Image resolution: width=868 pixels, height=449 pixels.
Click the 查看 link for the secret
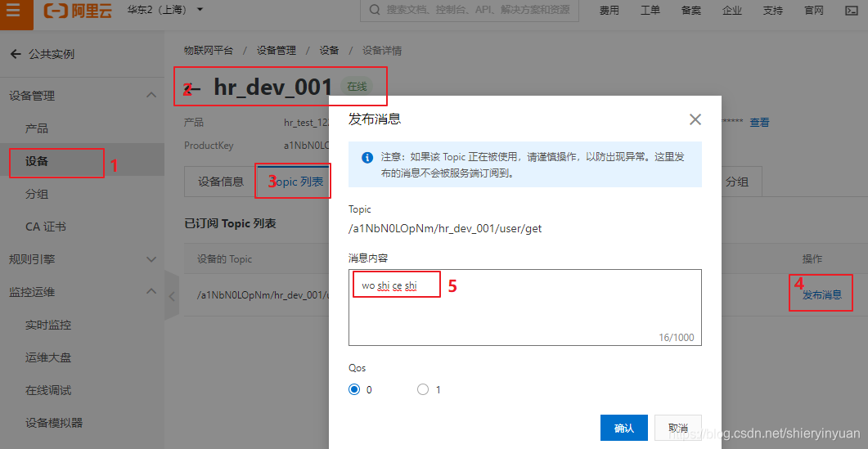point(759,123)
